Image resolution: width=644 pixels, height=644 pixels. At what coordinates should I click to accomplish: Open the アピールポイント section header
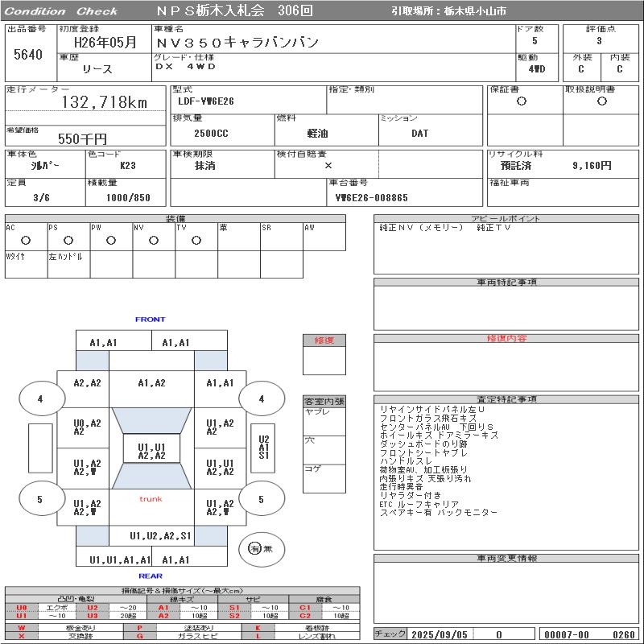[x=506, y=218]
